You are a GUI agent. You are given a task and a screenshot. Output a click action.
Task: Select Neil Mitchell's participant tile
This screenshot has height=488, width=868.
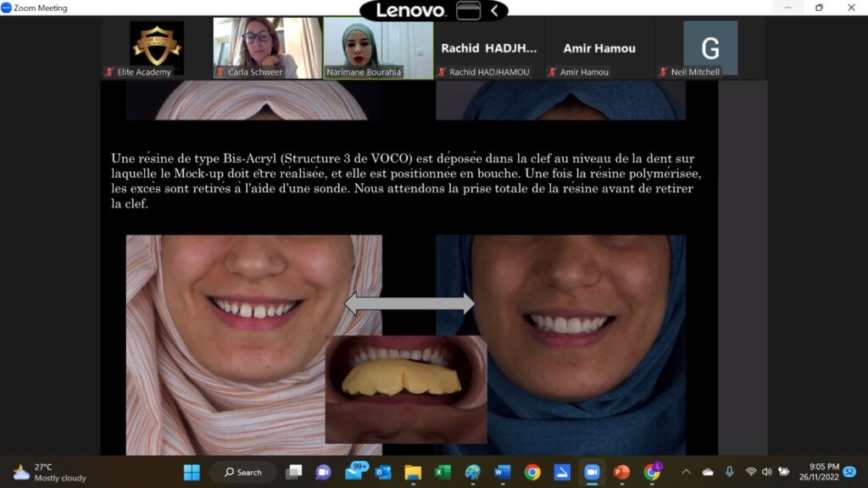(x=710, y=48)
